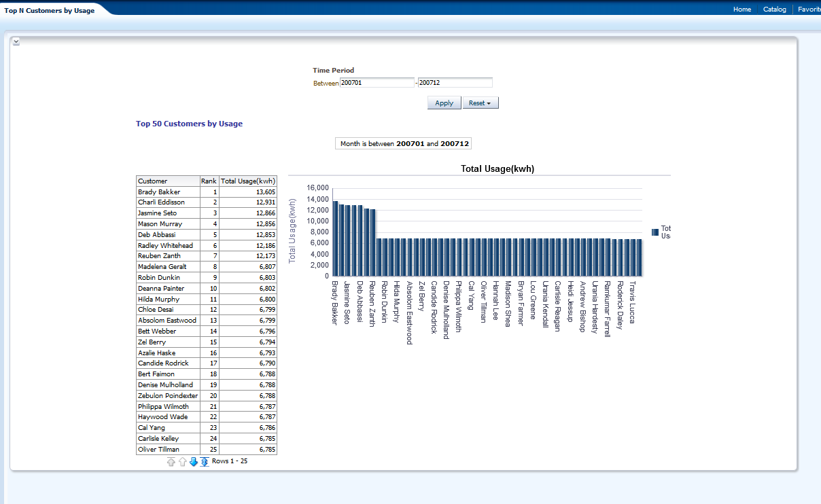Open the Reset dropdown
This screenshot has height=504, width=821.
coord(481,103)
